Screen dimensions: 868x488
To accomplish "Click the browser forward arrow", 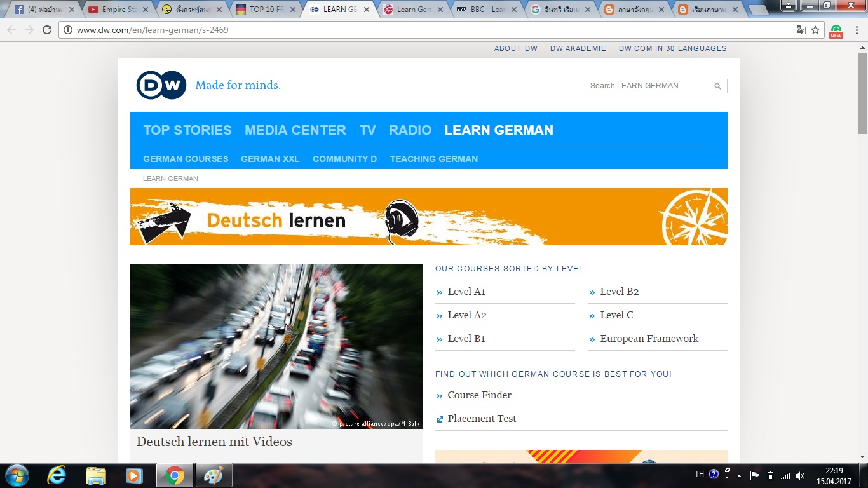I will click(x=29, y=30).
